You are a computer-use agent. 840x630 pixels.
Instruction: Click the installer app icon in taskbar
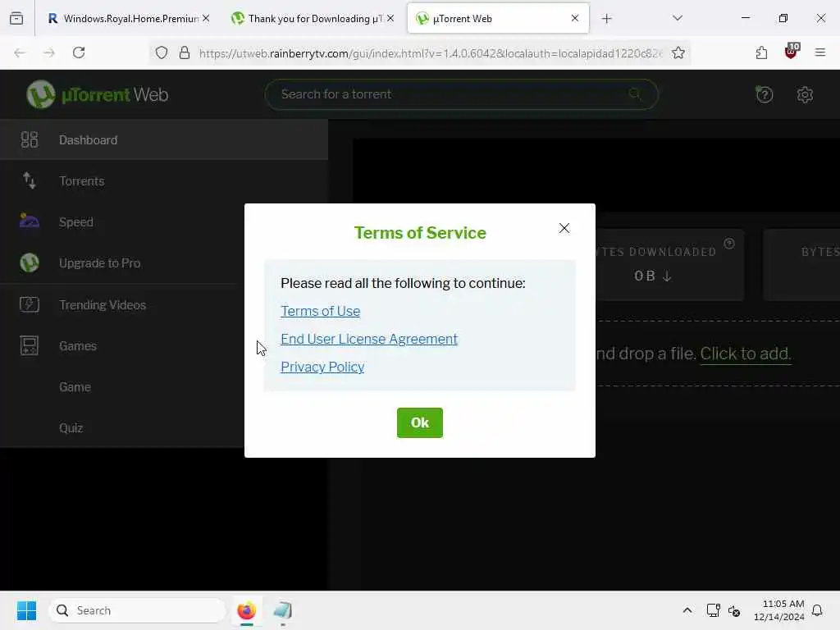282,610
